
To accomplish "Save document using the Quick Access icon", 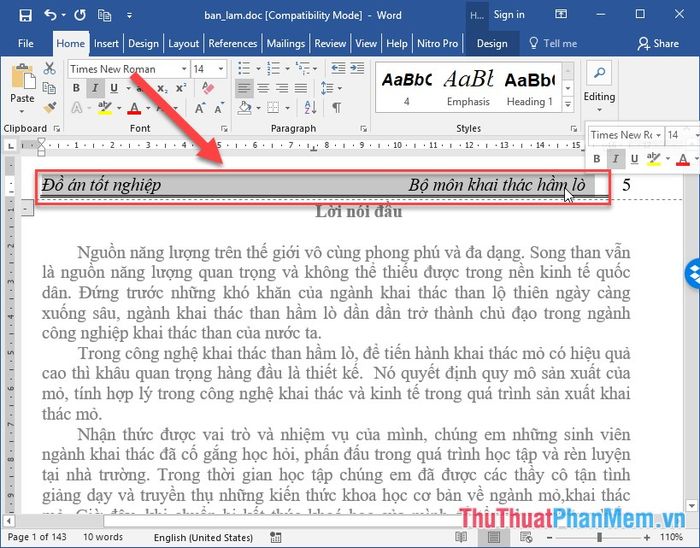I will 24,15.
